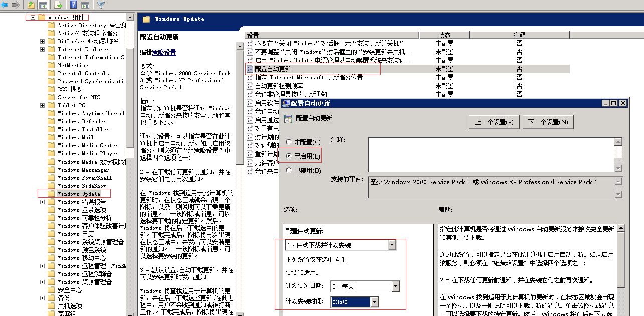Click the NetMeeting folder icon
Screen dimensions: 644x316
[x=51, y=65]
